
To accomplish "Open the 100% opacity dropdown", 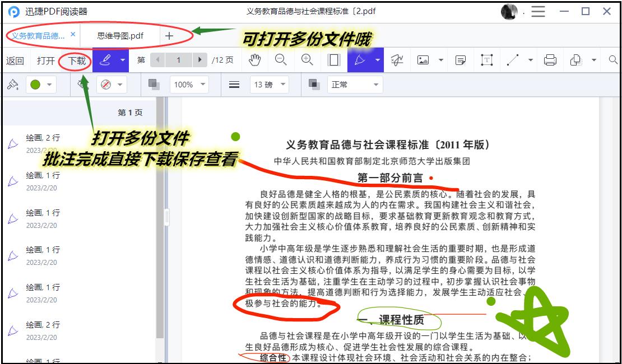I will (189, 85).
